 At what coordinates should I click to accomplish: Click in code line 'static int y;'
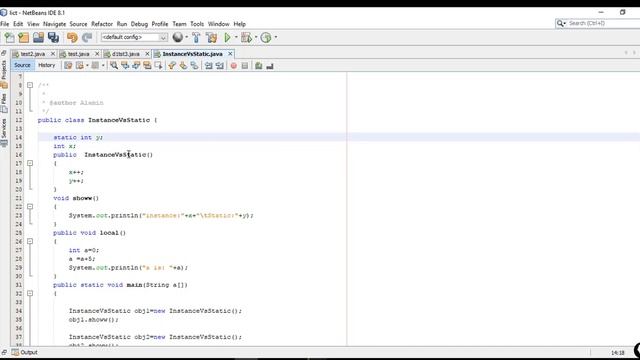coord(78,138)
